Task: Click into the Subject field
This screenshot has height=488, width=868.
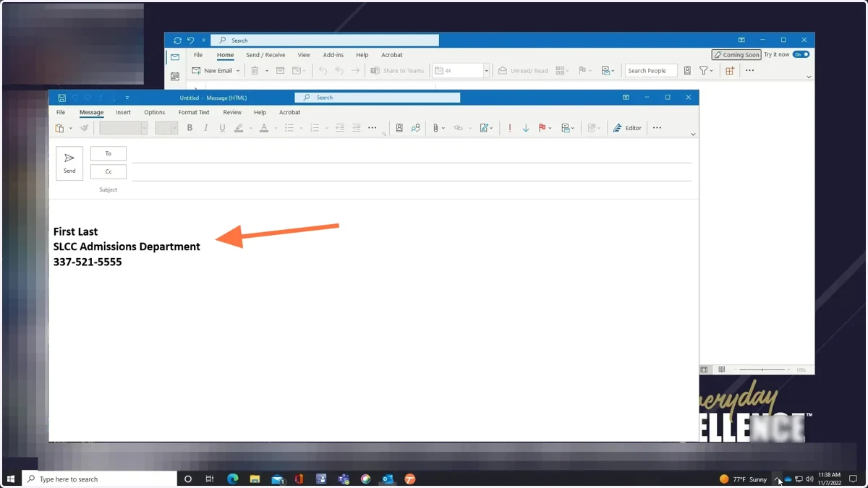Action: click(x=411, y=189)
